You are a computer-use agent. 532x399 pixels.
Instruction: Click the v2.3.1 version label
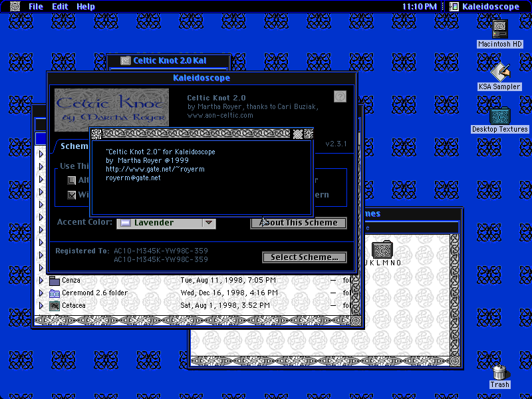click(x=336, y=144)
